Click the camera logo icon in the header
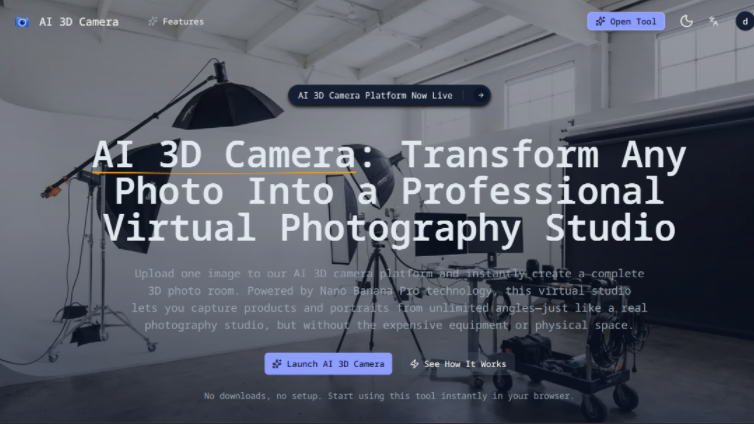The width and height of the screenshot is (754, 424). [22, 22]
